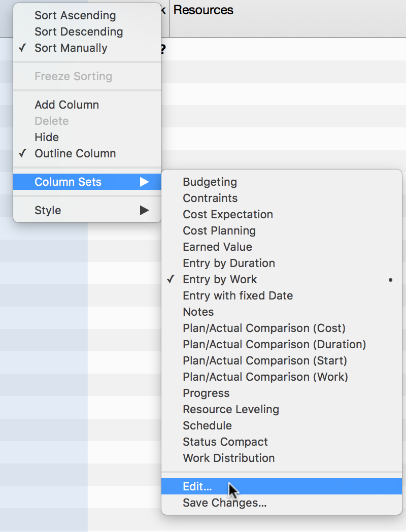
Task: Open the Column Sets submenu
Action: (x=87, y=182)
